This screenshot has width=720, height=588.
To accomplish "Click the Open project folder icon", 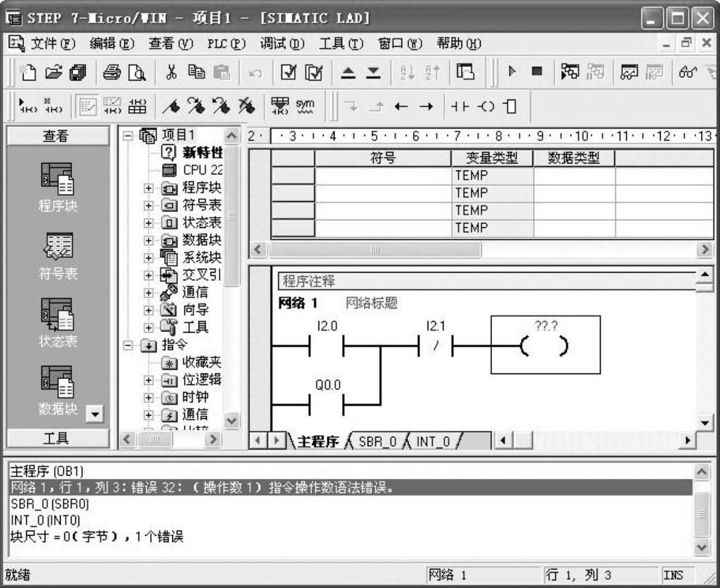I will 53,72.
